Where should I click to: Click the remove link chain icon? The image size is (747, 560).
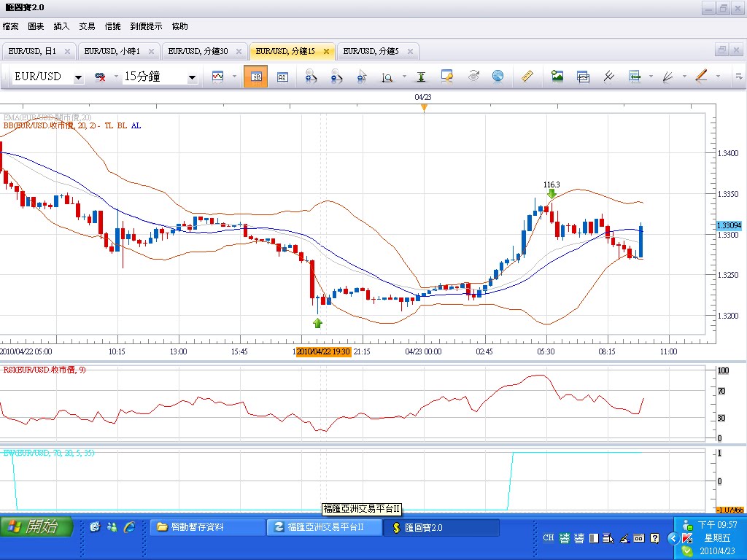point(100,76)
